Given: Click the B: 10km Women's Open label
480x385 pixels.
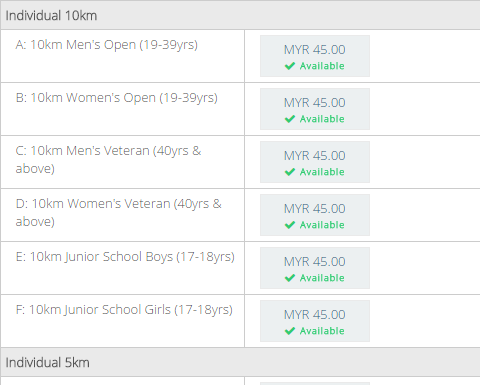Looking at the screenshot, I should click(117, 98).
